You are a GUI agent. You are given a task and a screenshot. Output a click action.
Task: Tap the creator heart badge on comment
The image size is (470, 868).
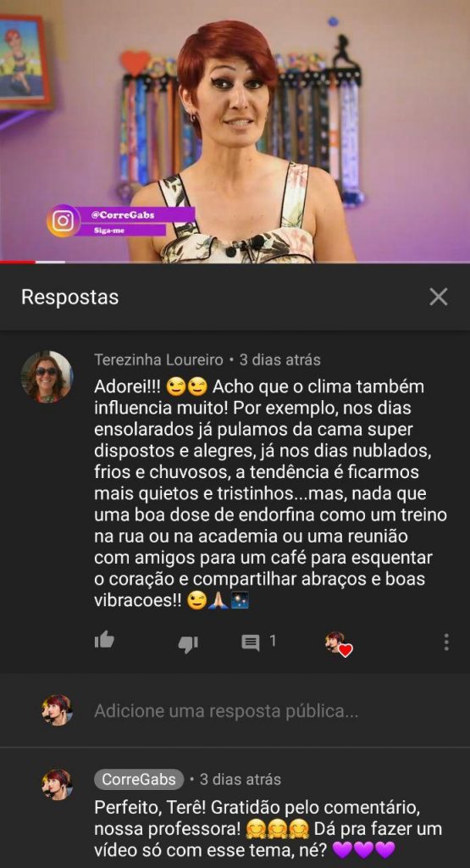339,643
